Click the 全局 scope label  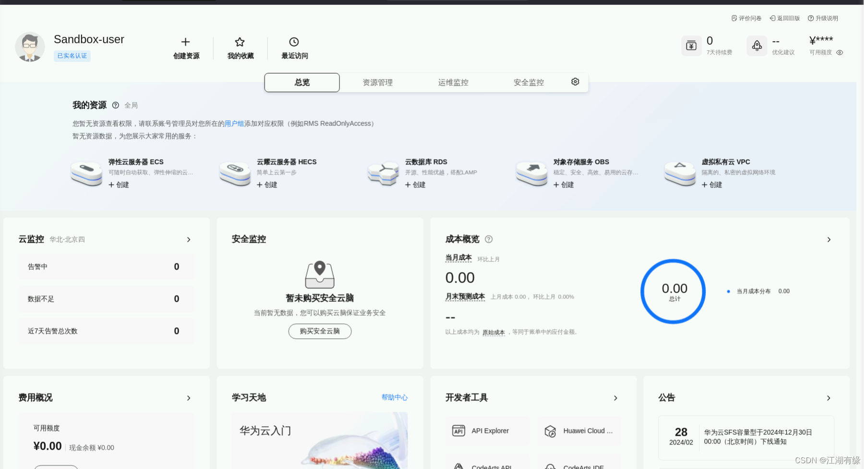click(x=131, y=105)
